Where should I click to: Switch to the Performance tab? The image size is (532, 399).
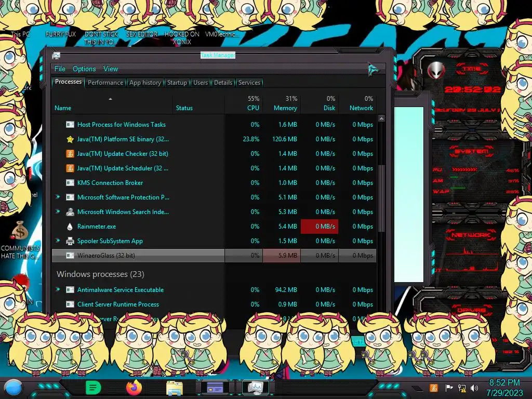[105, 83]
